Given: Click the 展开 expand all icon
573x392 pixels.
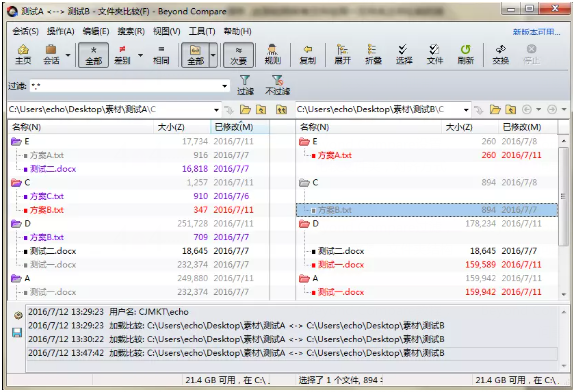Looking at the screenshot, I should (342, 54).
